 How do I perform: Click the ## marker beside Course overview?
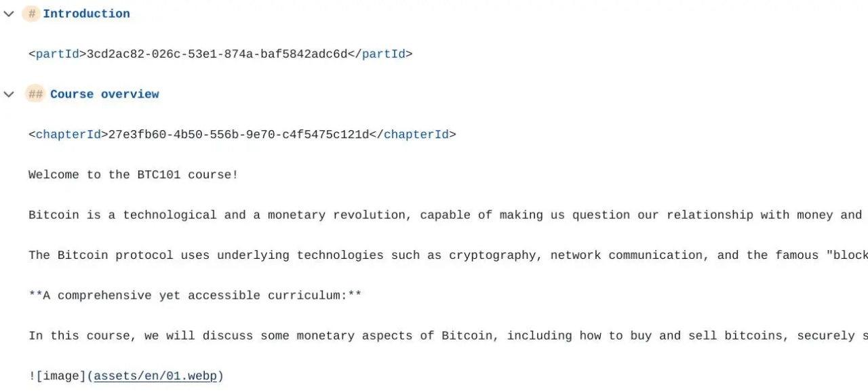(x=35, y=94)
